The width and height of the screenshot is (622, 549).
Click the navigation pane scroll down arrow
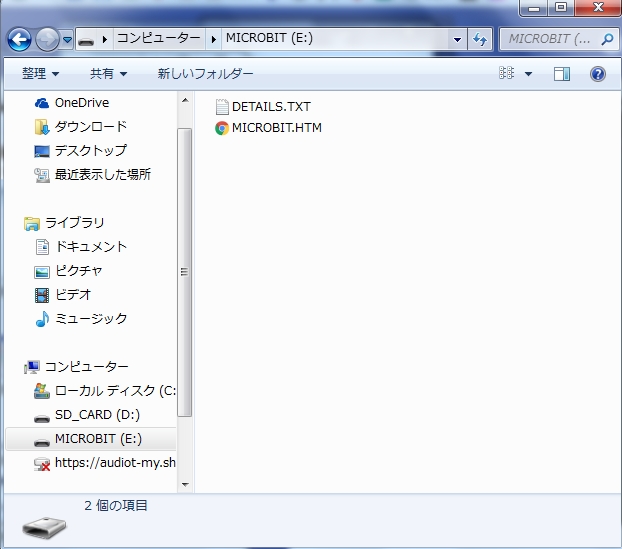click(x=185, y=484)
